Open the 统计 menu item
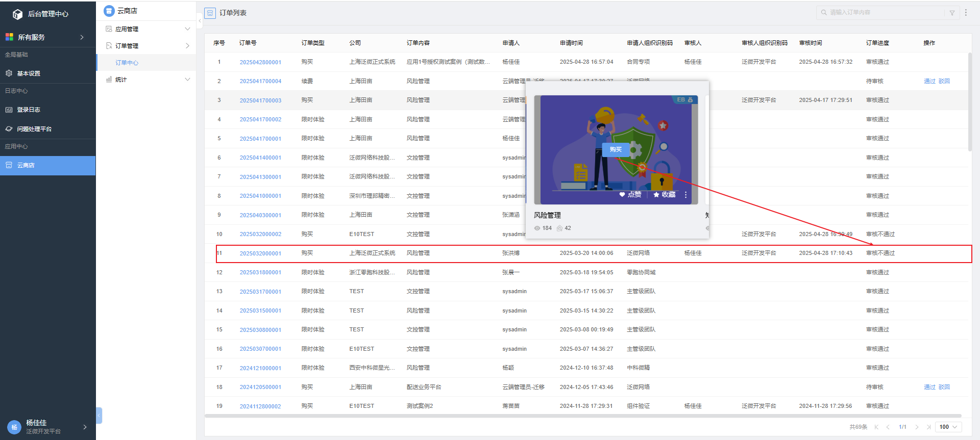Screen dimensions: 980x440 click(x=146, y=80)
